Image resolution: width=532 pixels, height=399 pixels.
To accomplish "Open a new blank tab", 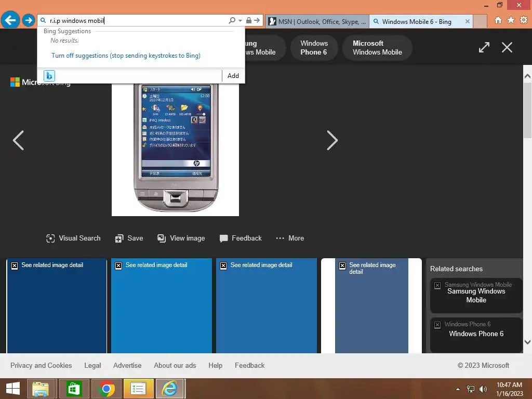I will coord(480,21).
